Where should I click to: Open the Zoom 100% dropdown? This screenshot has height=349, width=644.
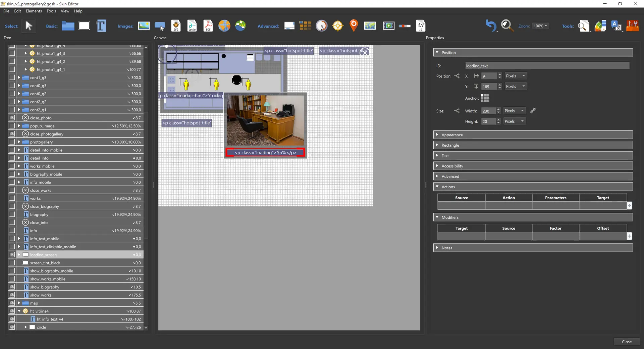[x=540, y=26]
